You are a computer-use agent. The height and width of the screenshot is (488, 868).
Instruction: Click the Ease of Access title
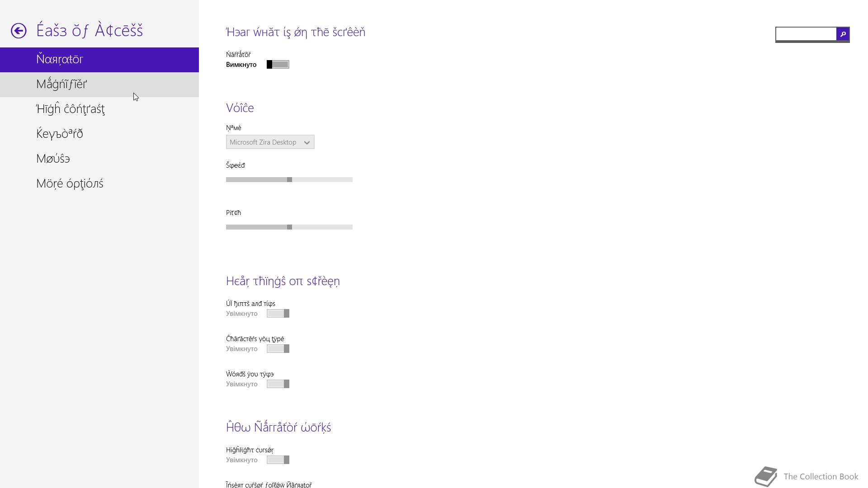pyautogui.click(x=90, y=30)
